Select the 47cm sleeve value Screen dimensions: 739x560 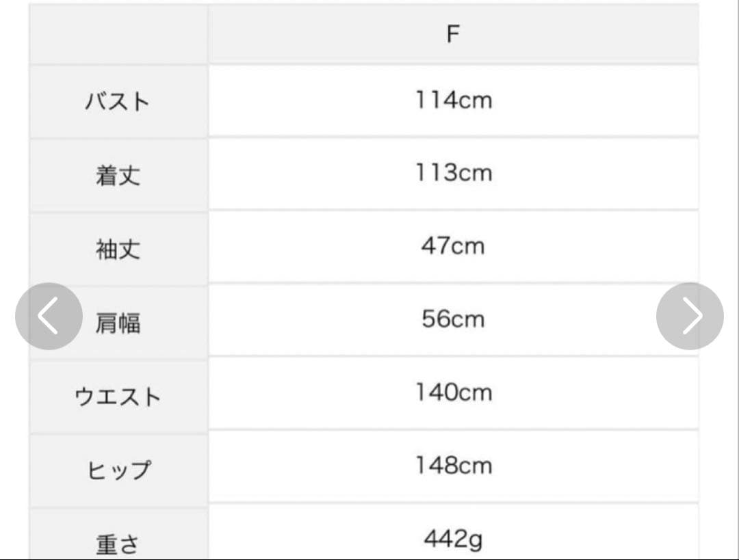(x=453, y=246)
